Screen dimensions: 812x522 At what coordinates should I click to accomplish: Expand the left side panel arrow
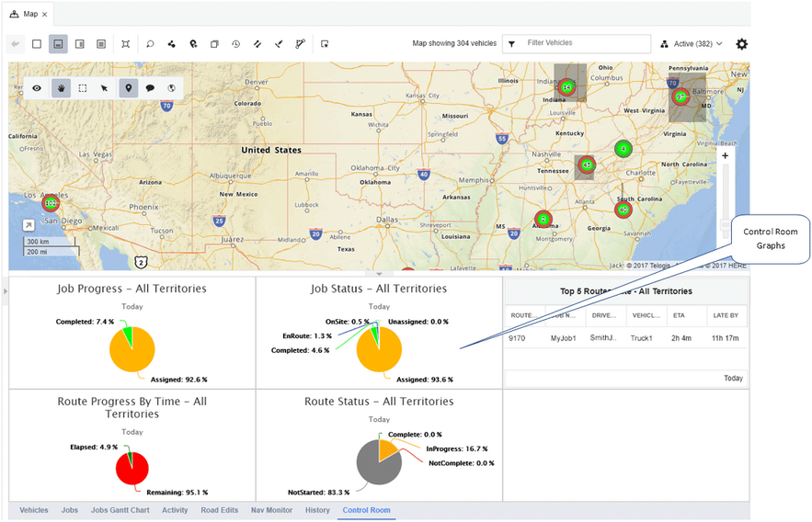click(6, 291)
